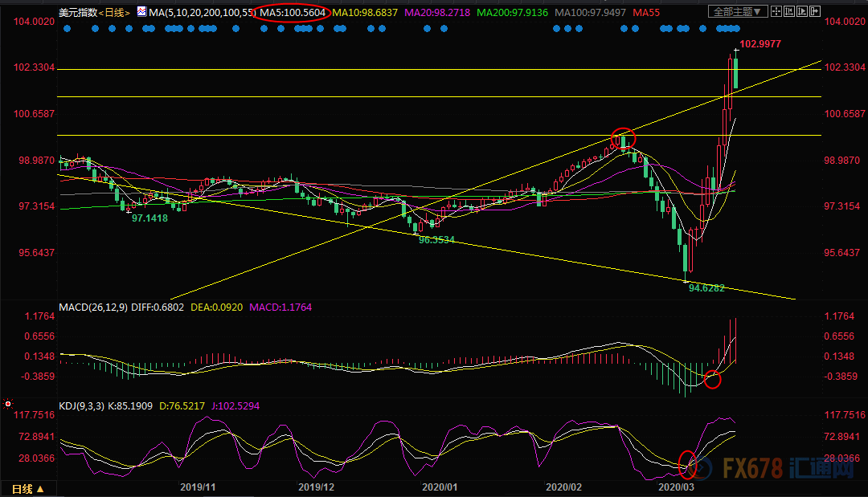868x497 pixels.
Task: Select the green MA200:97.9136 indicator label
Action: 513,12
